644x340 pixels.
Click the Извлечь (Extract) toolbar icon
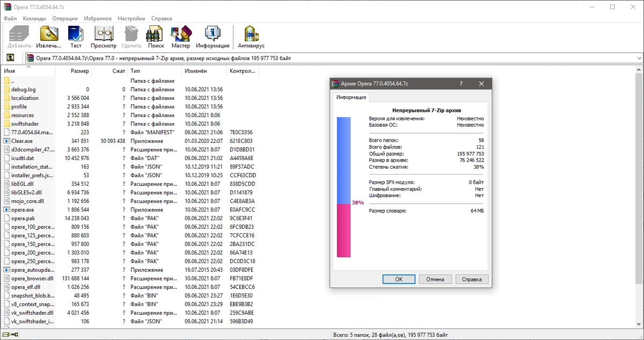[x=49, y=34]
